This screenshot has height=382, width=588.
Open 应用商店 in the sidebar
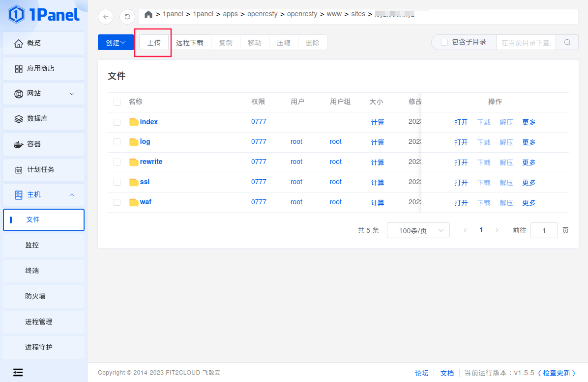click(44, 68)
